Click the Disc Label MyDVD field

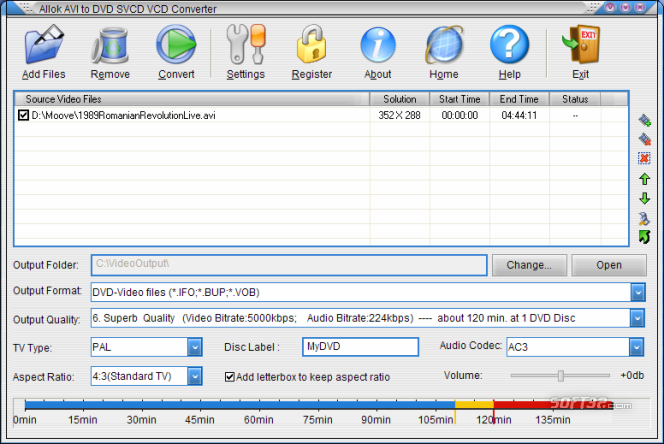click(x=360, y=347)
